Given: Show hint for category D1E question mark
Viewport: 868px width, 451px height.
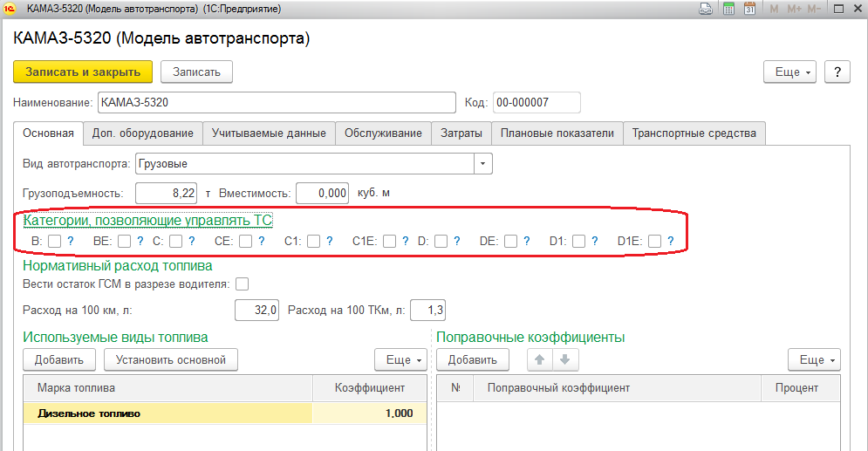Looking at the screenshot, I should (670, 242).
